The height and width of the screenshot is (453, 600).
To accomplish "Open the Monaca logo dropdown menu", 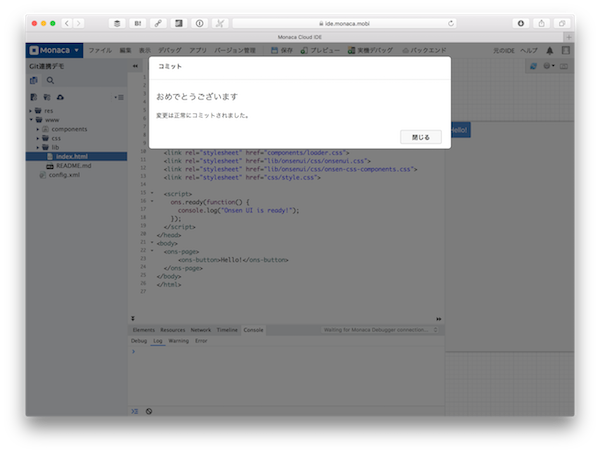I will tap(54, 50).
